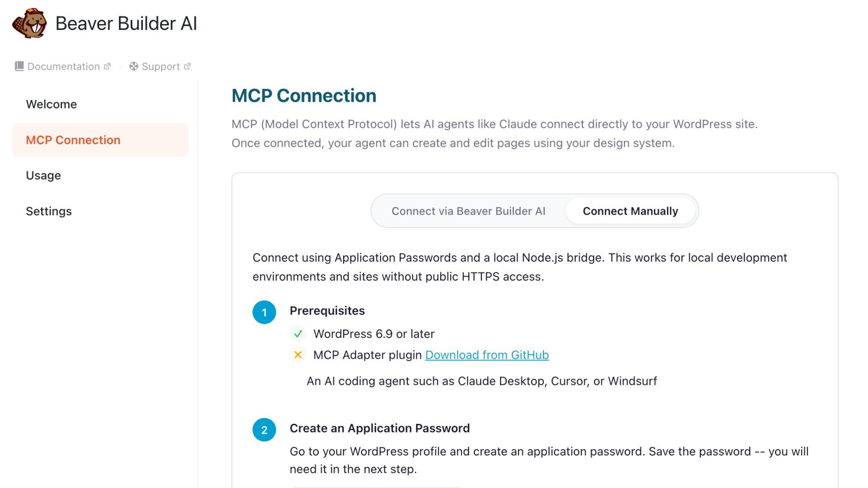Click the external link icon beside Documentation
Viewport: 868px width, 488px height.
[x=107, y=66]
